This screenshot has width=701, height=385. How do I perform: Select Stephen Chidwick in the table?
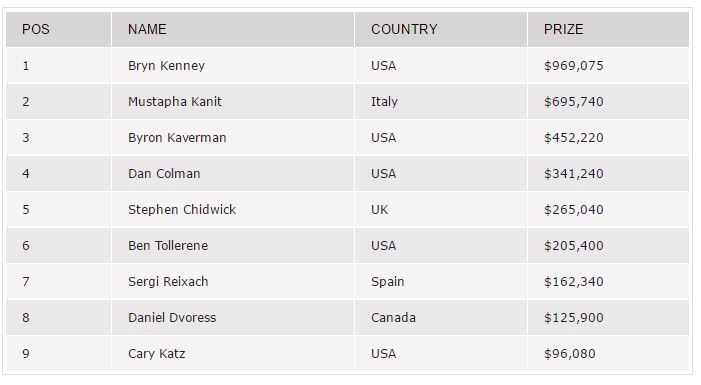(x=182, y=210)
